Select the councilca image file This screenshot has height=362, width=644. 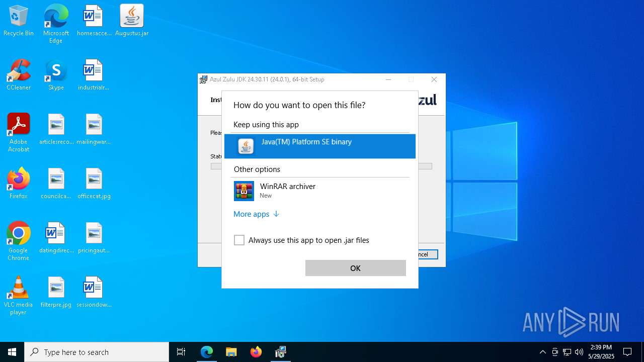(56, 184)
